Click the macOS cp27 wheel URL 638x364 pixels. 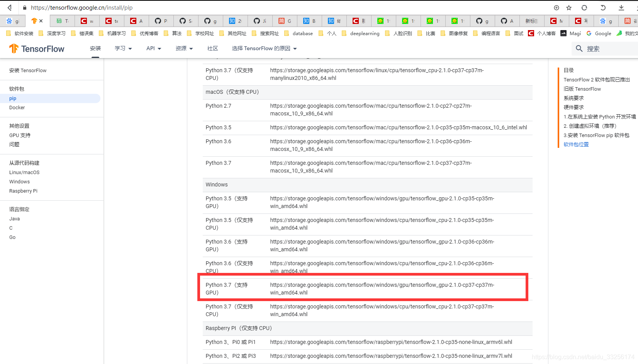point(371,110)
